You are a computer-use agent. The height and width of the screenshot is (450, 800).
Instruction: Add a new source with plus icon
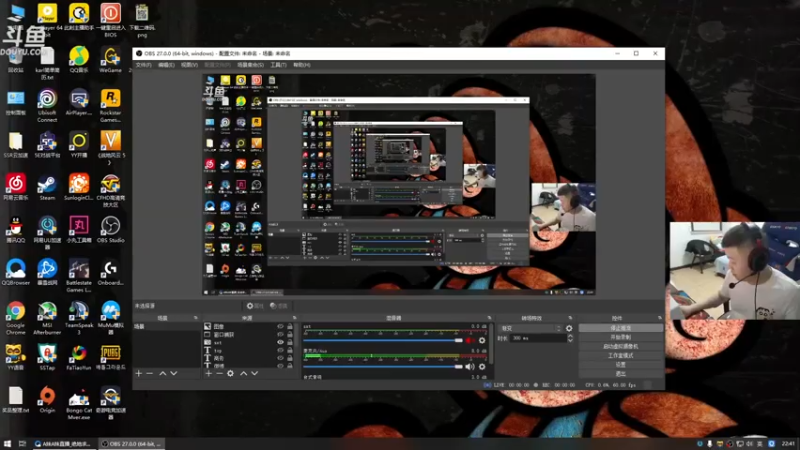(x=208, y=373)
